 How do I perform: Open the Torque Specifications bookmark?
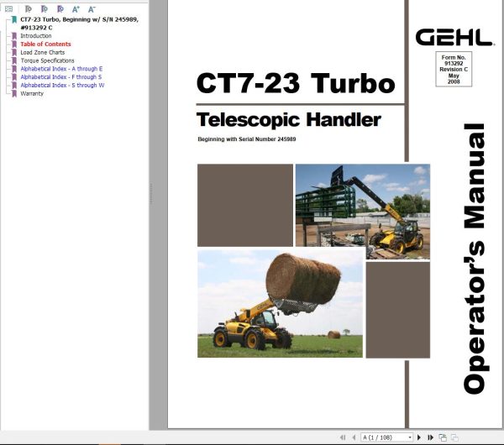tap(47, 60)
